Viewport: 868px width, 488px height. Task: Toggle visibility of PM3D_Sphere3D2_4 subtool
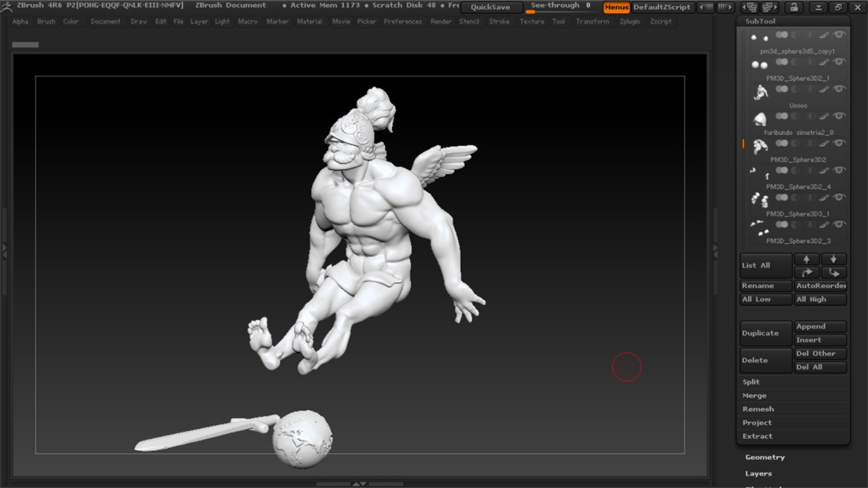[x=840, y=171]
